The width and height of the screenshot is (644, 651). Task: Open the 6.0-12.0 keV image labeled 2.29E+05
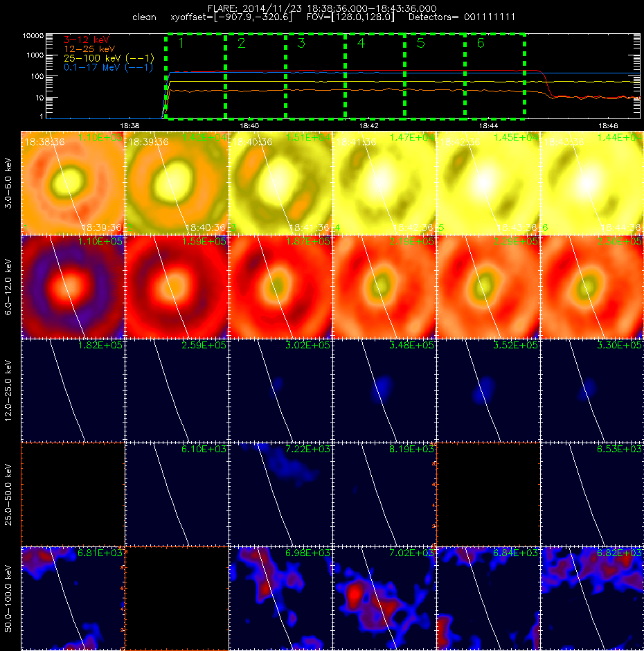click(488, 287)
